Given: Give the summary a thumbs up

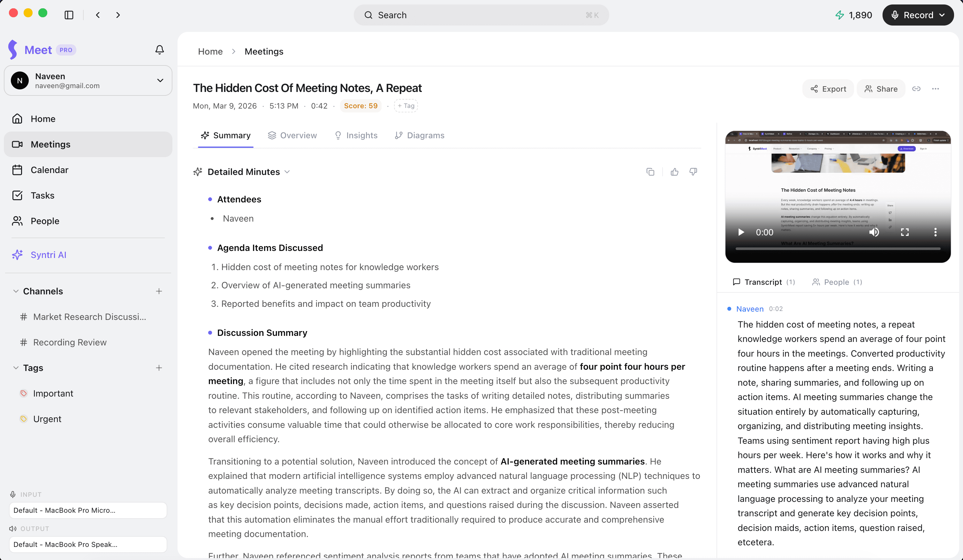Looking at the screenshot, I should pyautogui.click(x=674, y=172).
